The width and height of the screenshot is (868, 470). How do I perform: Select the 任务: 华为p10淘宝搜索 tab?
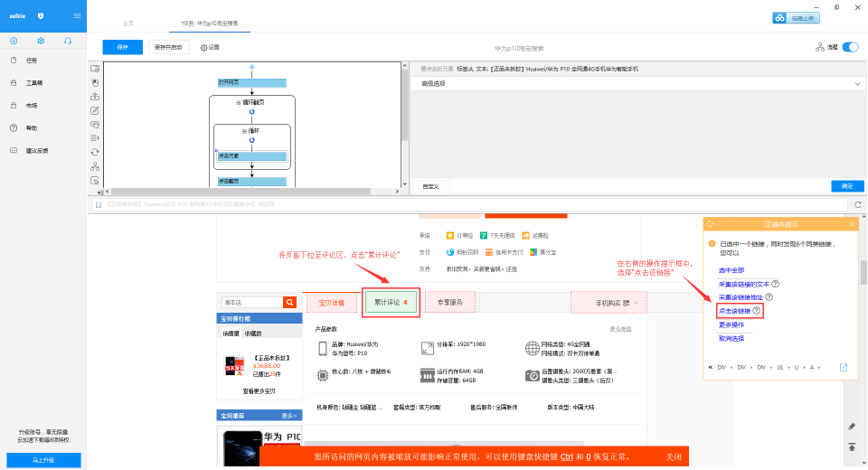point(210,23)
